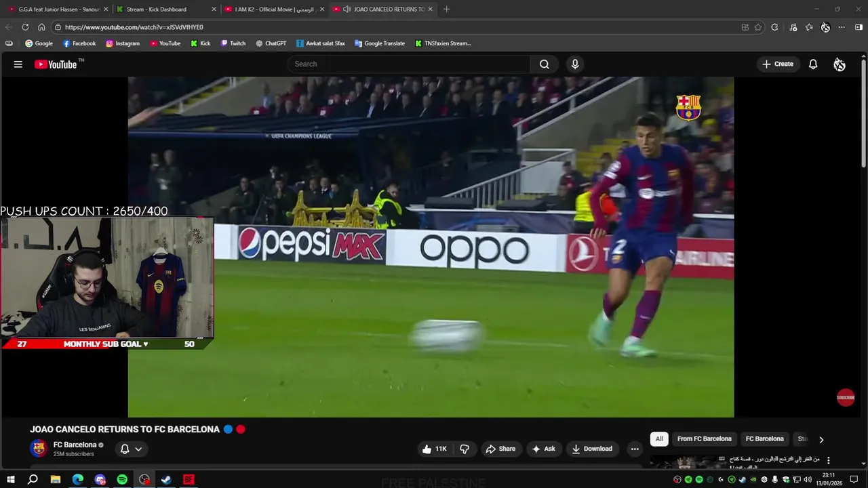
Task: Open the Twitch bookmark
Action: tap(233, 43)
